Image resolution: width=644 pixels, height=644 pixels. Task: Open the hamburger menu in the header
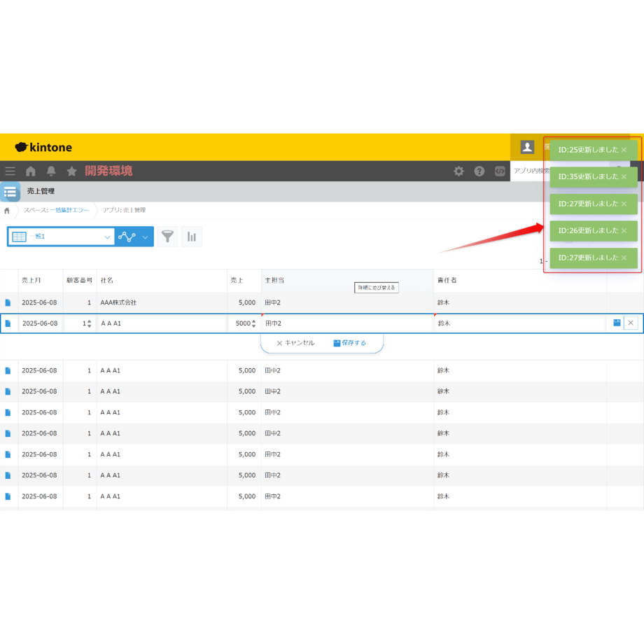pyautogui.click(x=10, y=171)
